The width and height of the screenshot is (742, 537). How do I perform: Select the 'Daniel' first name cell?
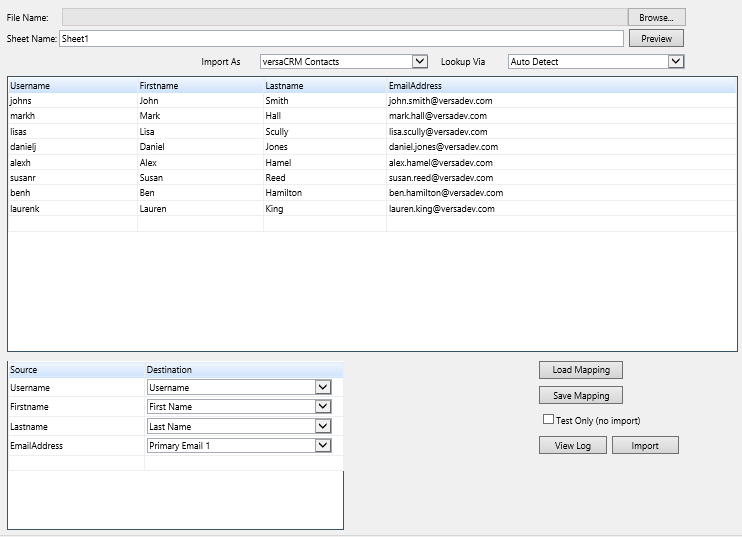pyautogui.click(x=200, y=147)
